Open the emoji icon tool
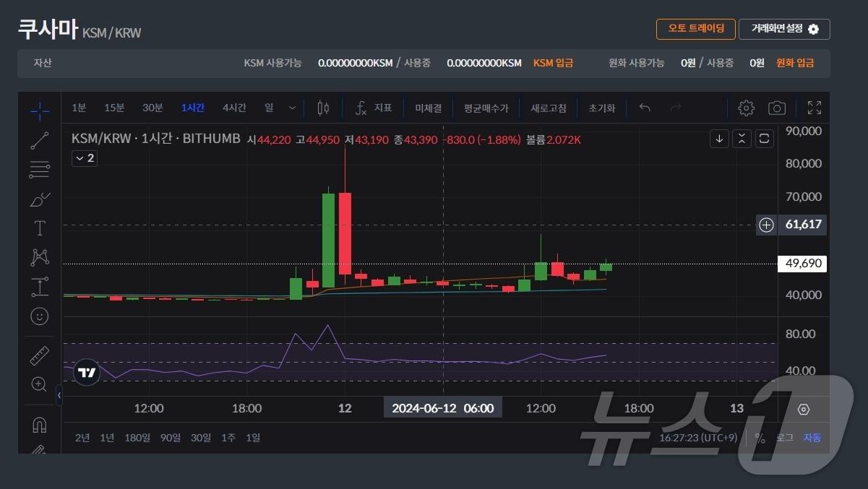The image size is (868, 489). point(40,316)
